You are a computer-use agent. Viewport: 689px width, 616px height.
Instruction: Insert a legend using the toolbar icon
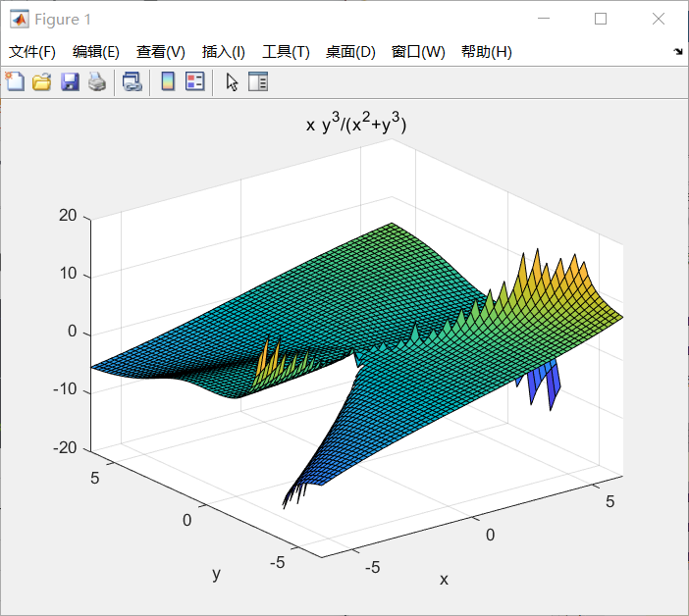click(x=195, y=81)
